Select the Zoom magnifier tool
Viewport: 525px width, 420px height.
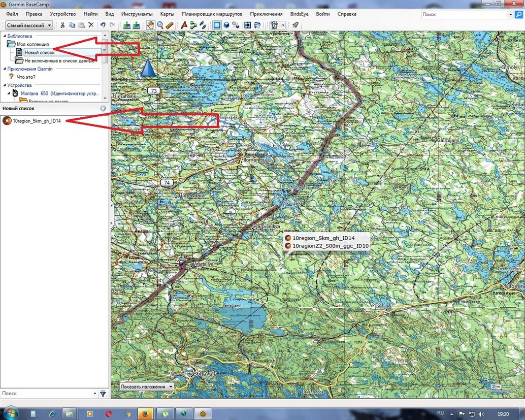coord(160,25)
